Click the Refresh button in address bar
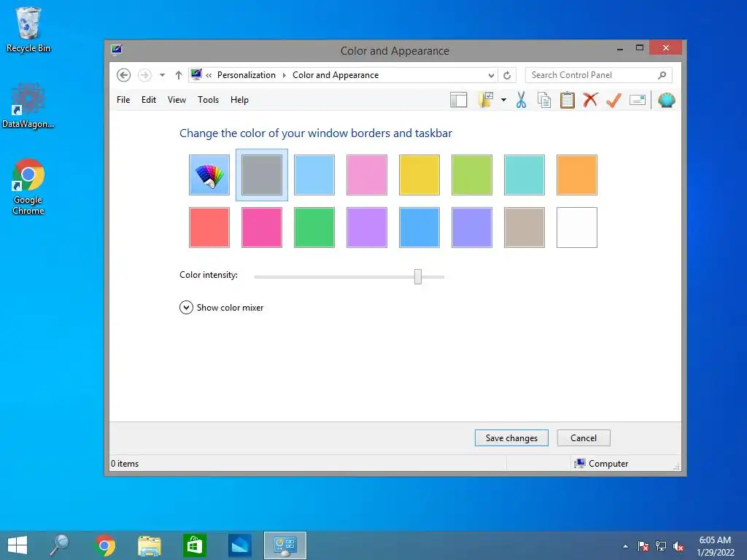The image size is (747, 560). pyautogui.click(x=507, y=75)
